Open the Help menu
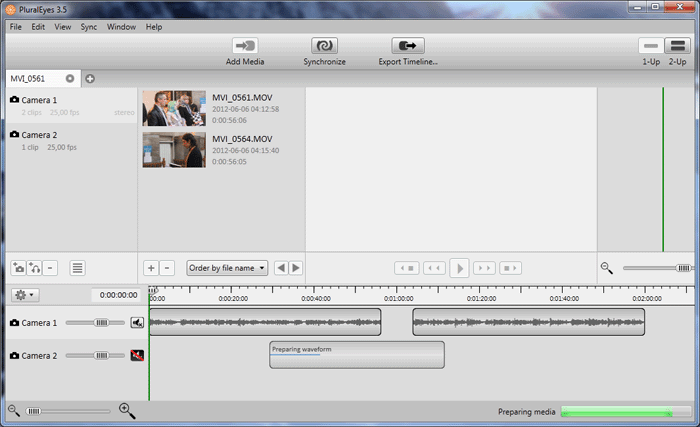Viewport: 700px width, 427px height. click(x=154, y=27)
